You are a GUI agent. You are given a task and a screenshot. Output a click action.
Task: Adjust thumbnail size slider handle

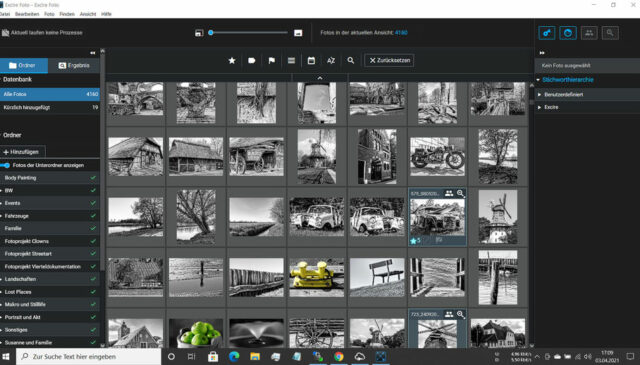coord(211,33)
